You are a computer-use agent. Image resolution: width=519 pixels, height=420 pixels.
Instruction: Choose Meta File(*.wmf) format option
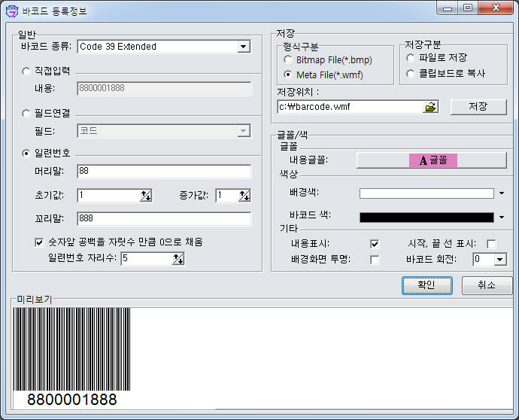click(x=287, y=75)
